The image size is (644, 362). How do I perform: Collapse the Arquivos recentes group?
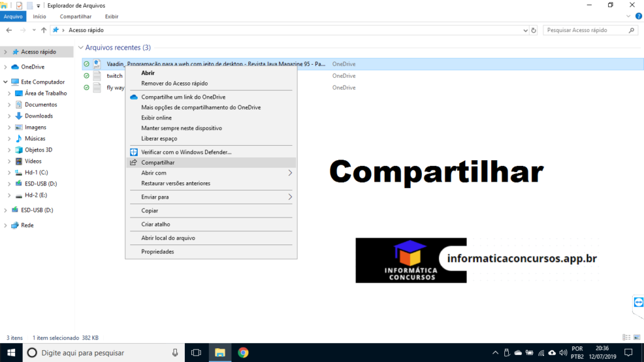81,48
